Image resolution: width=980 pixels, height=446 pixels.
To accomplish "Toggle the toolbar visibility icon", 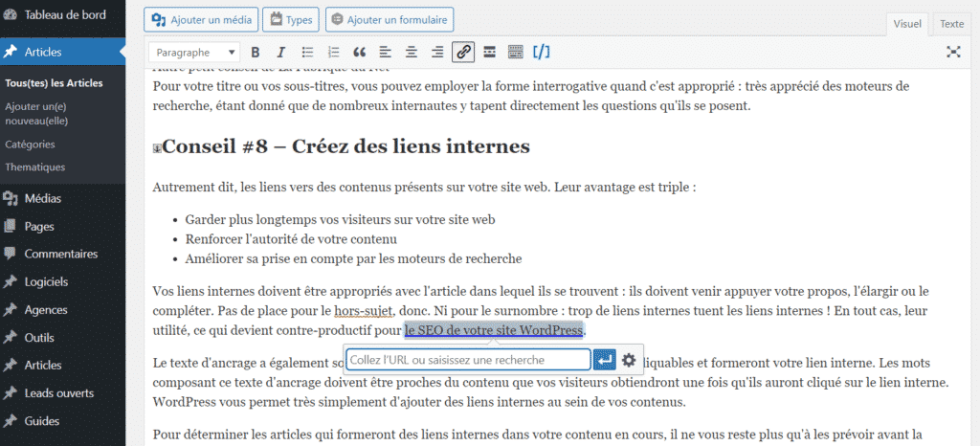I will [x=515, y=52].
